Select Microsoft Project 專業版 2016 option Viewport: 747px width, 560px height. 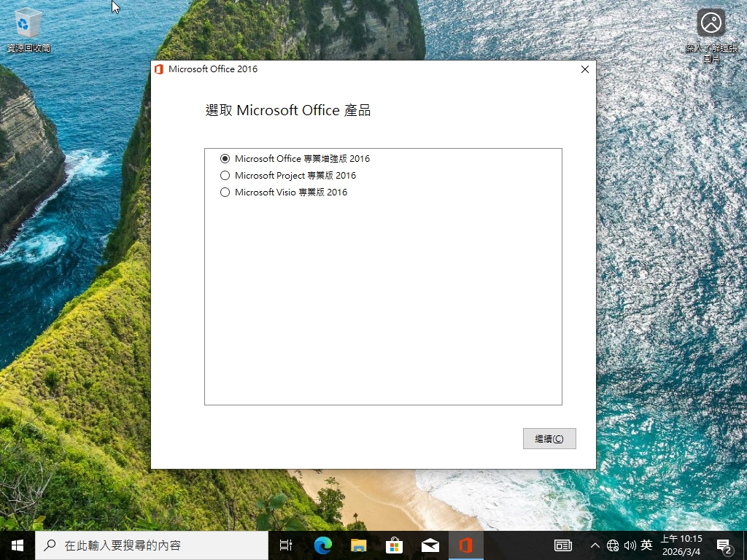[287, 176]
